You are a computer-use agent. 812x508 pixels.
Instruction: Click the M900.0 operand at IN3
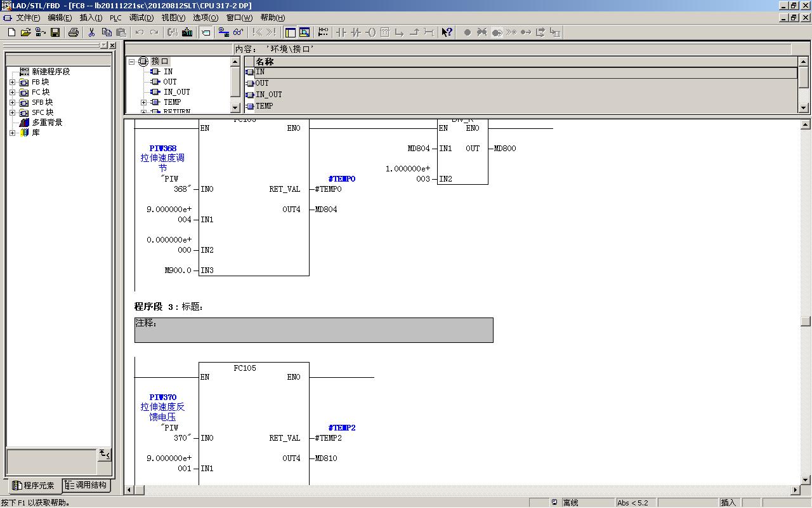(178, 271)
